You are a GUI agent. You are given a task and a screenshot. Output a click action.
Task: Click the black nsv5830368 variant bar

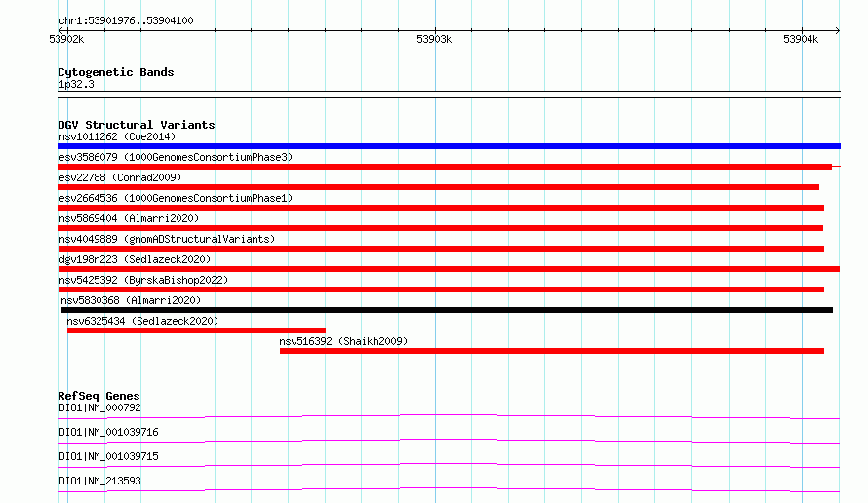point(447,310)
